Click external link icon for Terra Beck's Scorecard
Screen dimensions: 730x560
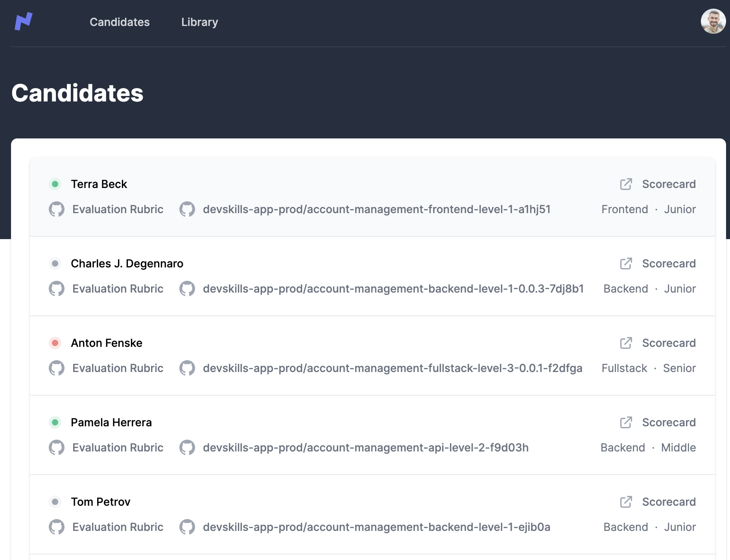(626, 184)
